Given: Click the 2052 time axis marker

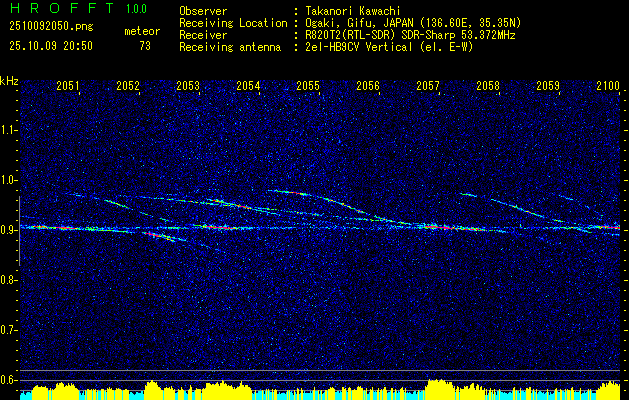Looking at the screenshot, I should tap(128, 86).
